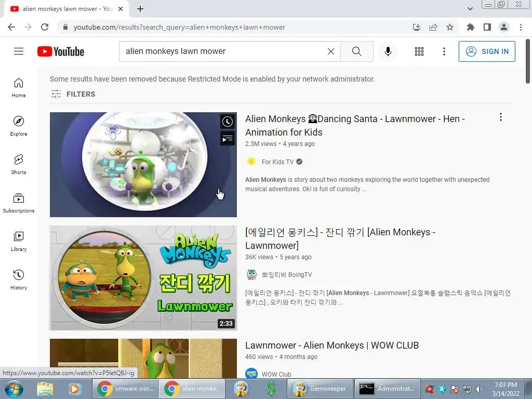Visit the BoingTV channel link
Image resolution: width=532 pixels, height=399 pixels.
tap(286, 275)
